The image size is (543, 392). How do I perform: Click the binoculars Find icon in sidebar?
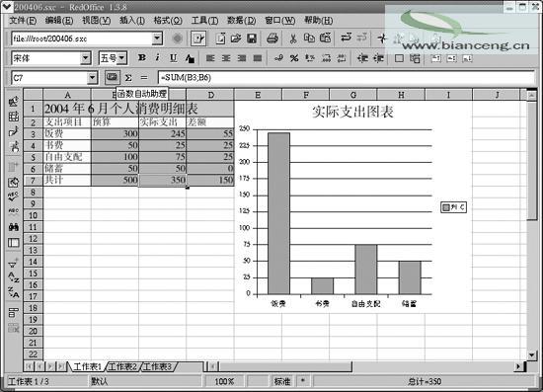14,227
